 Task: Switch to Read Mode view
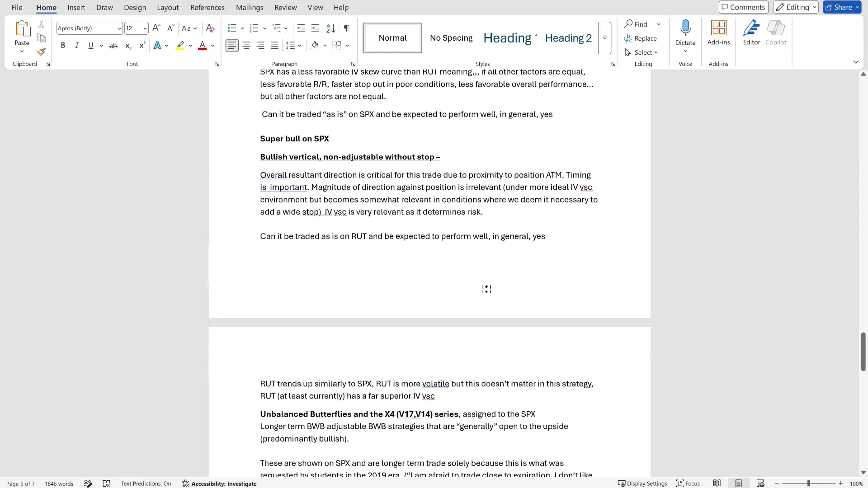coord(717,483)
